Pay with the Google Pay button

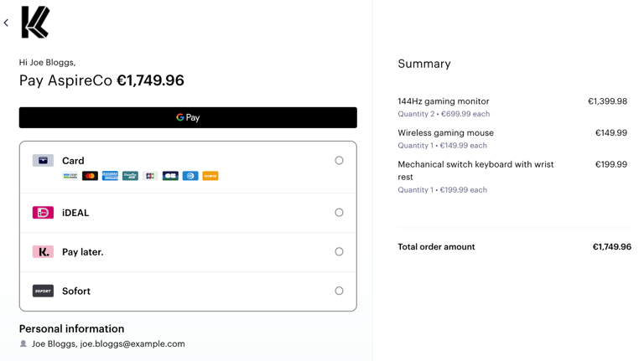tap(188, 117)
